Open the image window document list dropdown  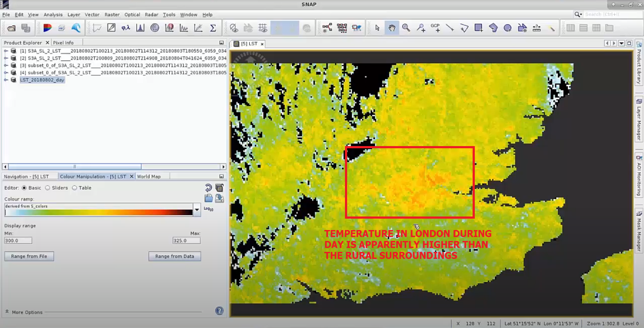621,43
